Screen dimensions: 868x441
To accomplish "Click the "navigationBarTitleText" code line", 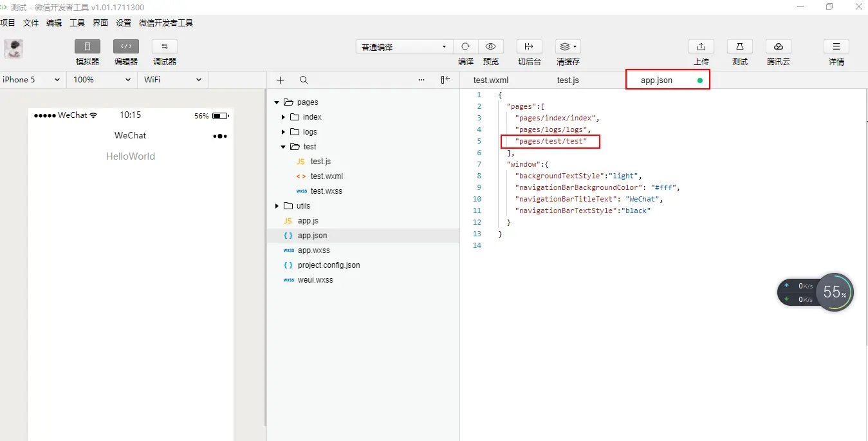I will pos(589,199).
